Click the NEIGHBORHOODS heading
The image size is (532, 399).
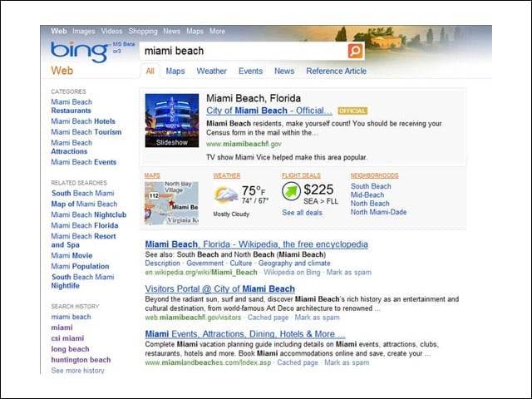point(375,175)
